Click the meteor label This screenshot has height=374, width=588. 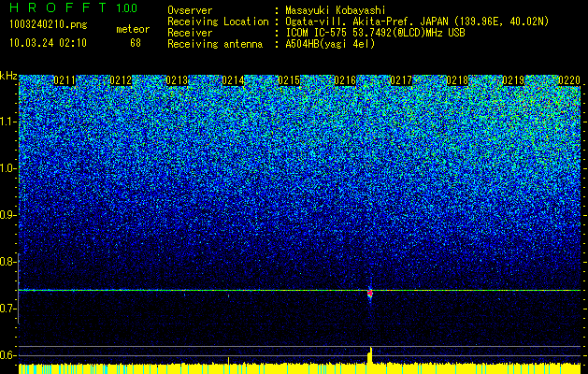[x=133, y=29]
